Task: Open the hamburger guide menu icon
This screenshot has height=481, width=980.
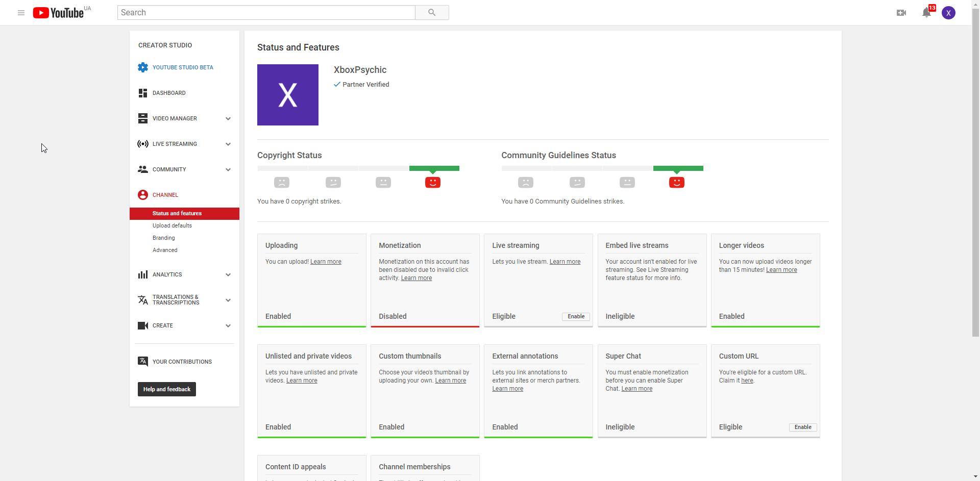Action: coord(21,13)
